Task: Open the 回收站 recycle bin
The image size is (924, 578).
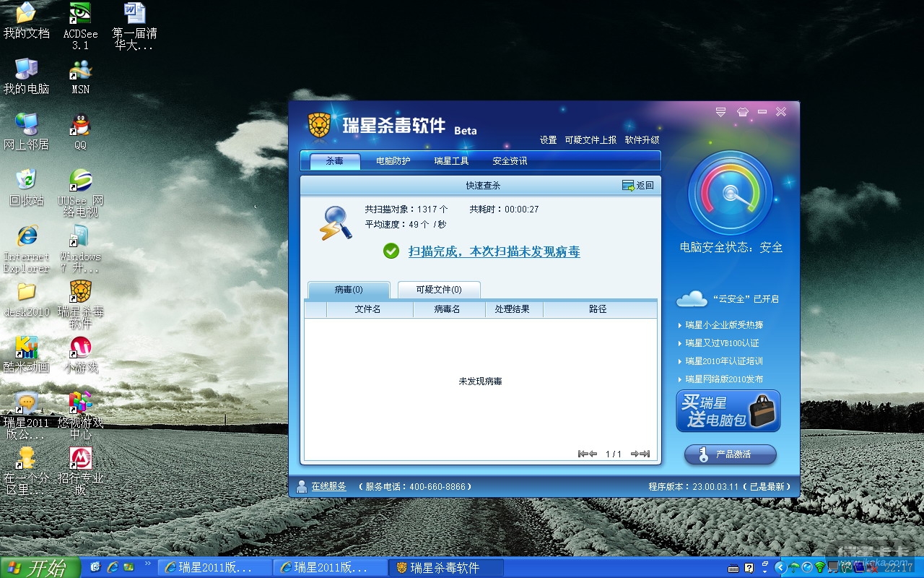Action: click(26, 188)
